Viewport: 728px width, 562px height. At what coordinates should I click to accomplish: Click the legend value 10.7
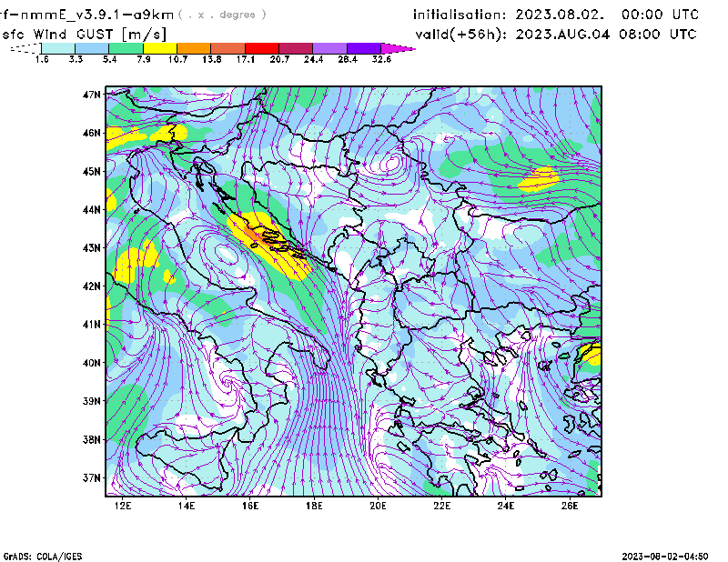coord(177,59)
